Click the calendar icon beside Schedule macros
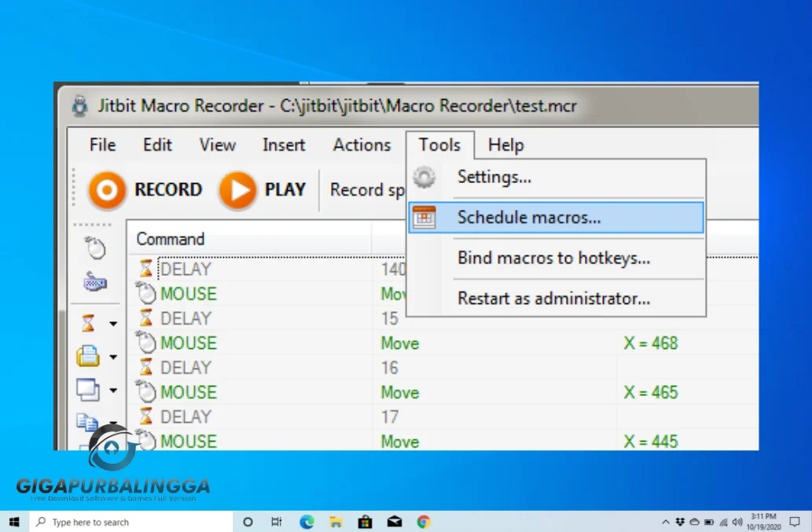812x532 pixels. [x=424, y=217]
